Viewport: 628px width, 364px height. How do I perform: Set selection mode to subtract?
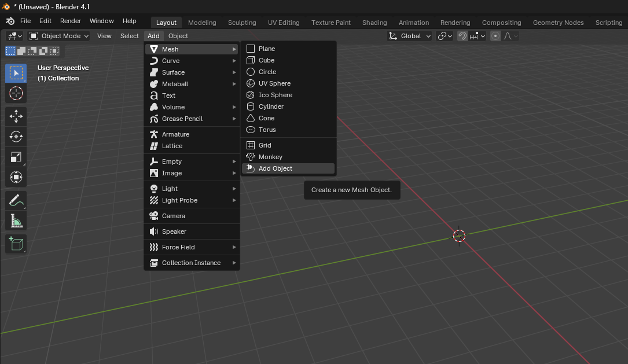click(x=32, y=51)
